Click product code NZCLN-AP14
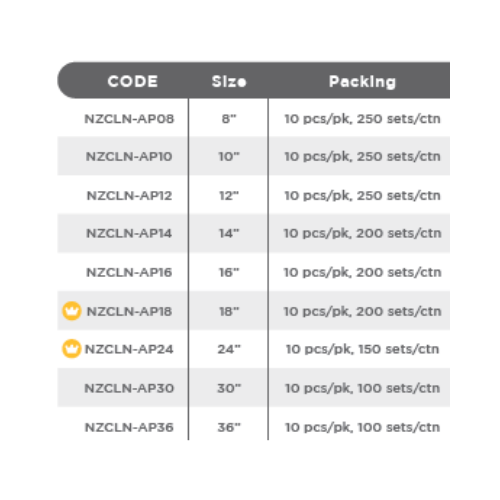 tap(129, 233)
